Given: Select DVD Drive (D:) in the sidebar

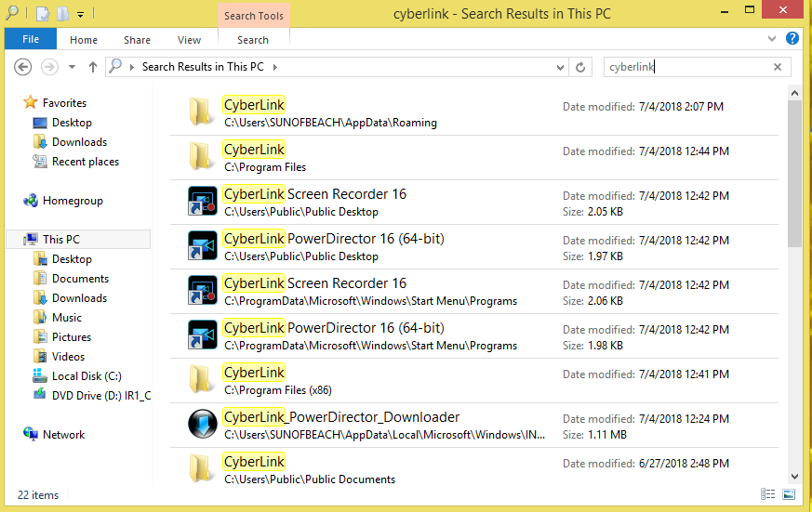Looking at the screenshot, I should coord(101,396).
